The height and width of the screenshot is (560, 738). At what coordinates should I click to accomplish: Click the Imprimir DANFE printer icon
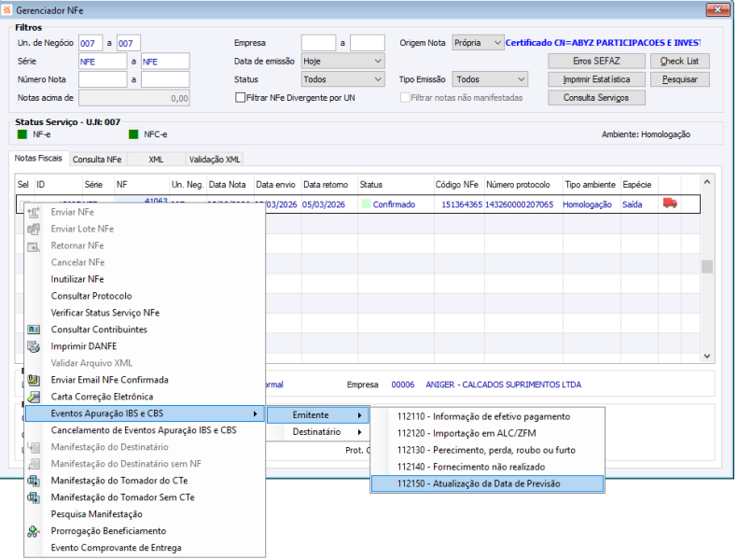[34, 346]
